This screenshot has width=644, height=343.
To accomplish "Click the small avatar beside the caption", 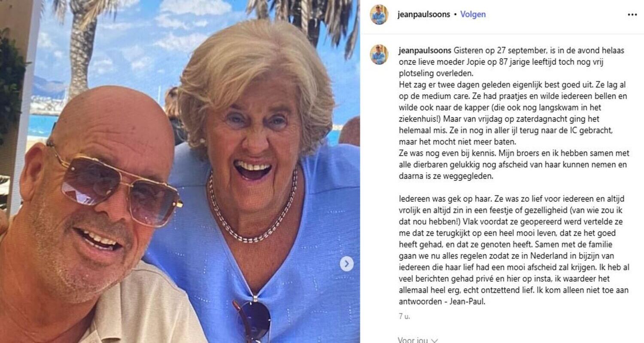I will 379,54.
